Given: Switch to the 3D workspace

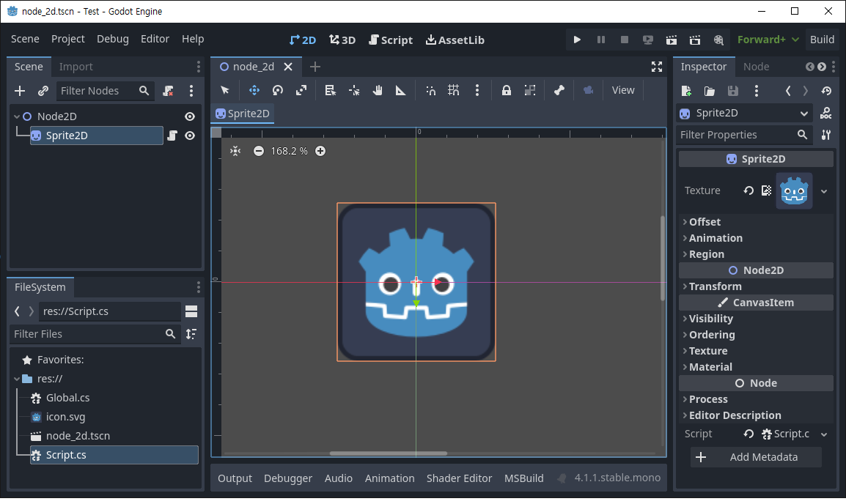Looking at the screenshot, I should (x=342, y=40).
